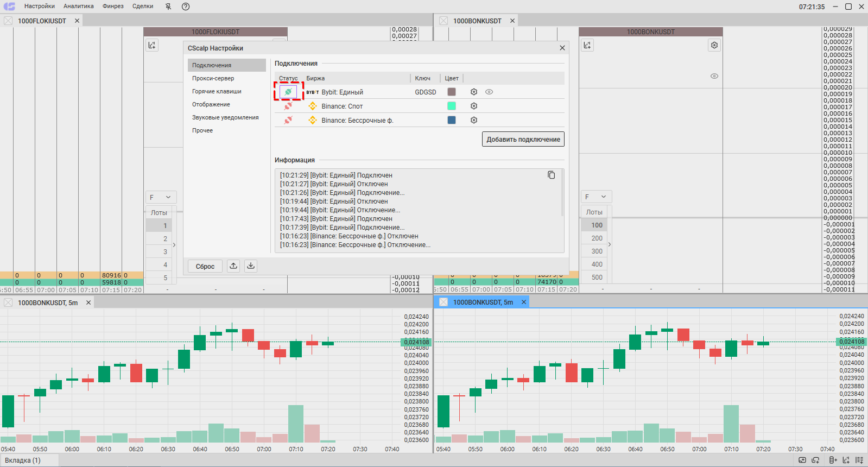The width and height of the screenshot is (868, 467).
Task: Change the Bybit connection color swatch
Action: (x=452, y=92)
